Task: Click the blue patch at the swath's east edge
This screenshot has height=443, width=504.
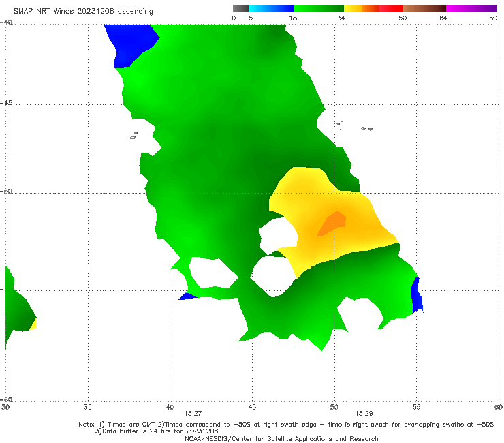Action: pyautogui.click(x=417, y=295)
